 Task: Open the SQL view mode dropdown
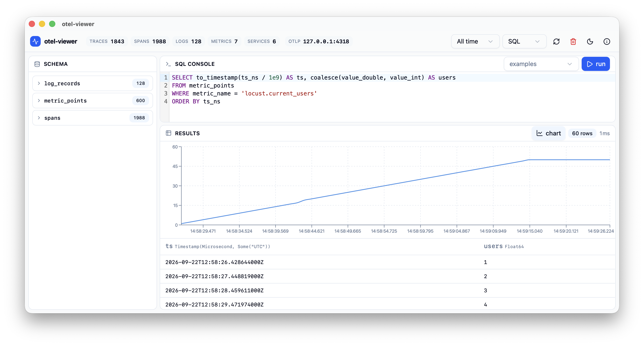click(524, 42)
